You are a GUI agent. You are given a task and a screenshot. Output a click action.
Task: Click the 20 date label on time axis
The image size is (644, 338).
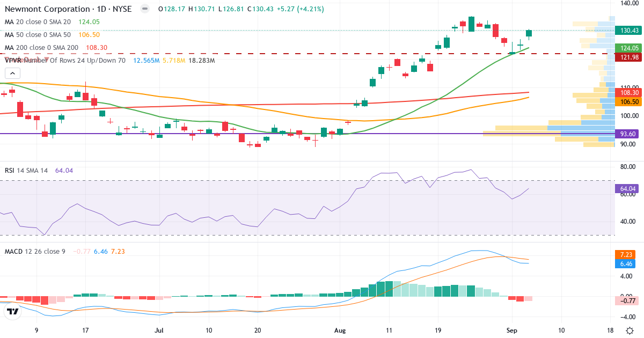coord(258,330)
